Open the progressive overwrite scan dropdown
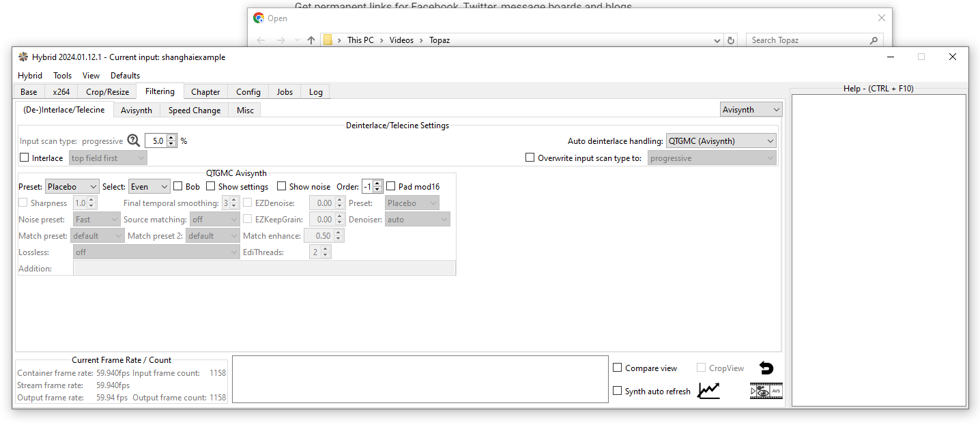 712,158
